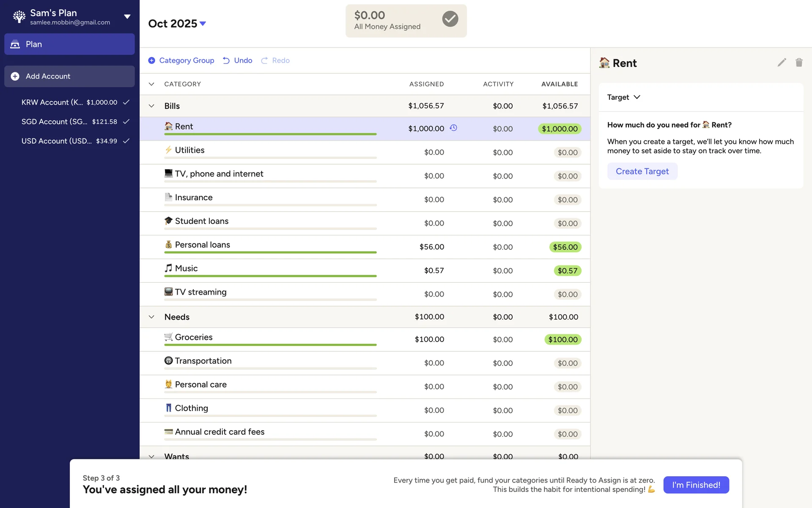The height and width of the screenshot is (508, 812).
Task: Click the plus icon for Category Group
Action: coord(151,61)
